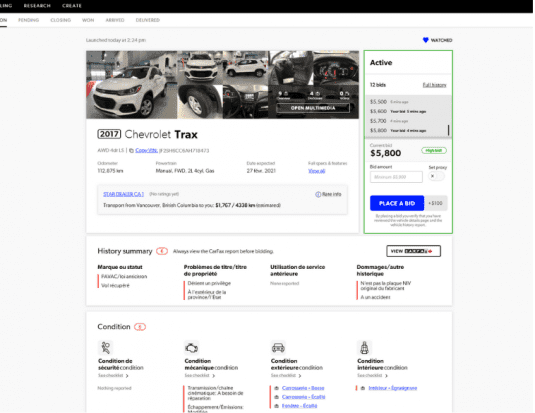Expand mechanical condition See checklist
The image size is (535, 413).
[x=200, y=375]
